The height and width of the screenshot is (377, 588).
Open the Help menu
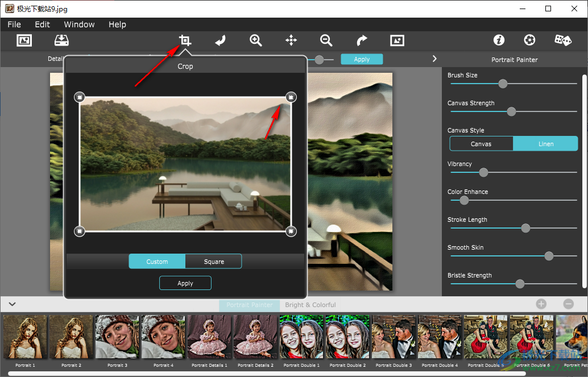117,24
